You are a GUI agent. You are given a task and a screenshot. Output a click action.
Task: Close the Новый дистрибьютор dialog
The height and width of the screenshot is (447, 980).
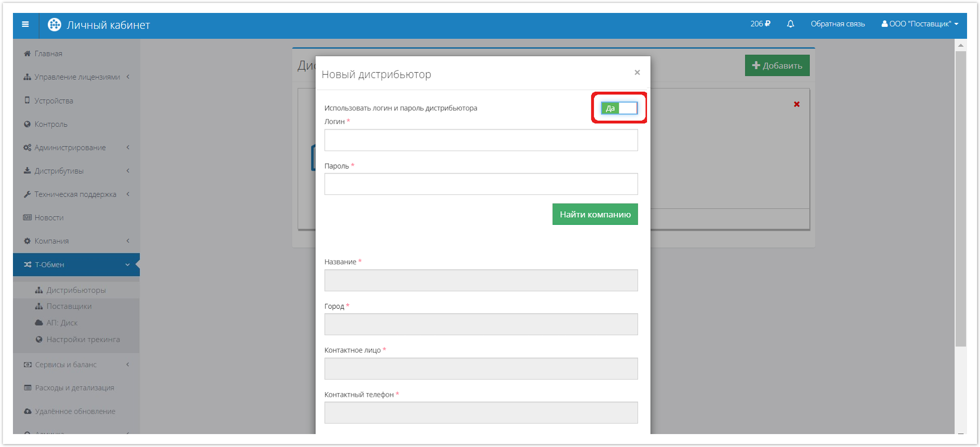[637, 73]
